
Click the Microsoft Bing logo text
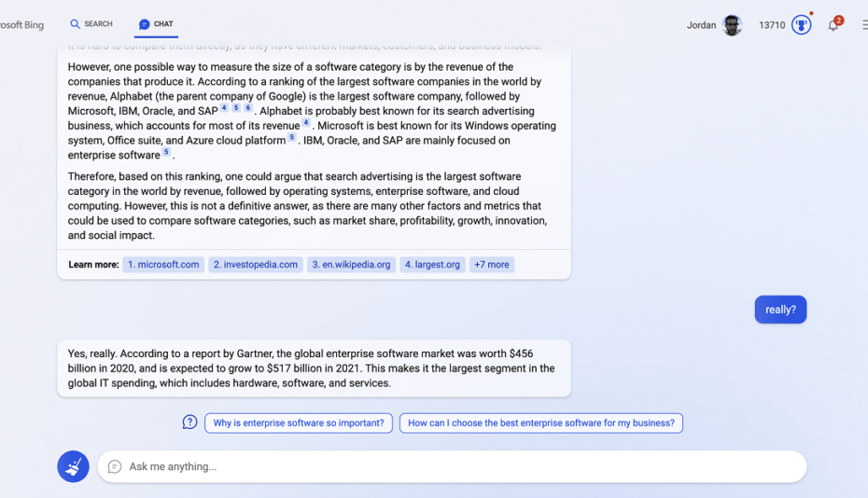21,25
